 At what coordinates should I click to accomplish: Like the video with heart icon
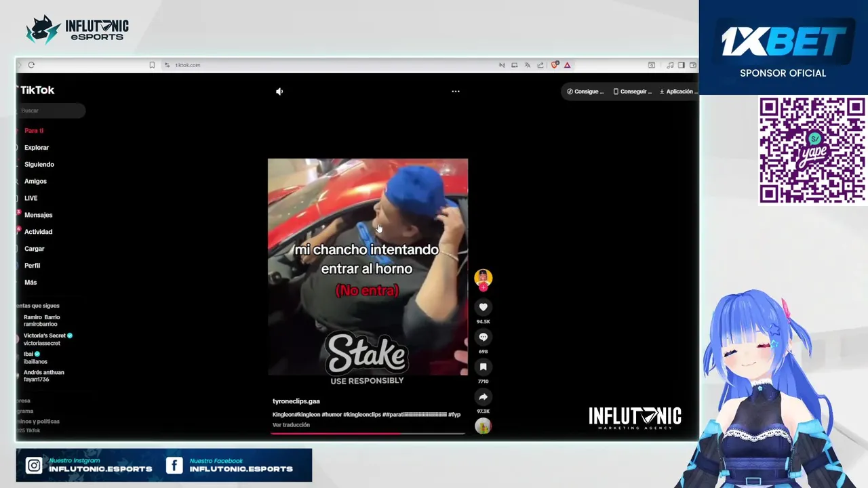(x=483, y=307)
